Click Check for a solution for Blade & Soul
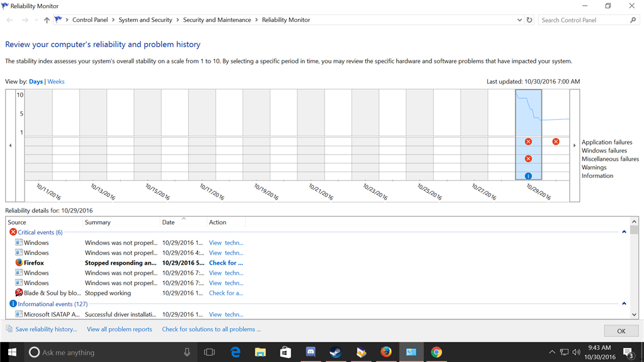 pyautogui.click(x=226, y=293)
